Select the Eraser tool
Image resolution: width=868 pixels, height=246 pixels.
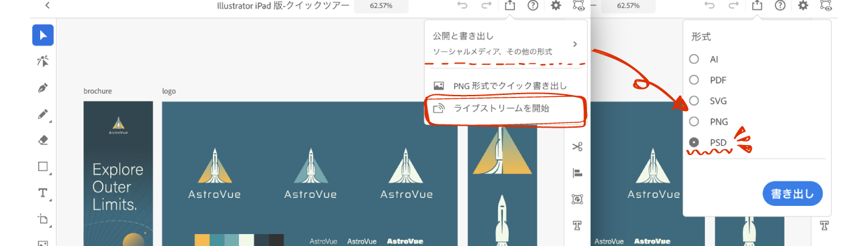(x=43, y=140)
